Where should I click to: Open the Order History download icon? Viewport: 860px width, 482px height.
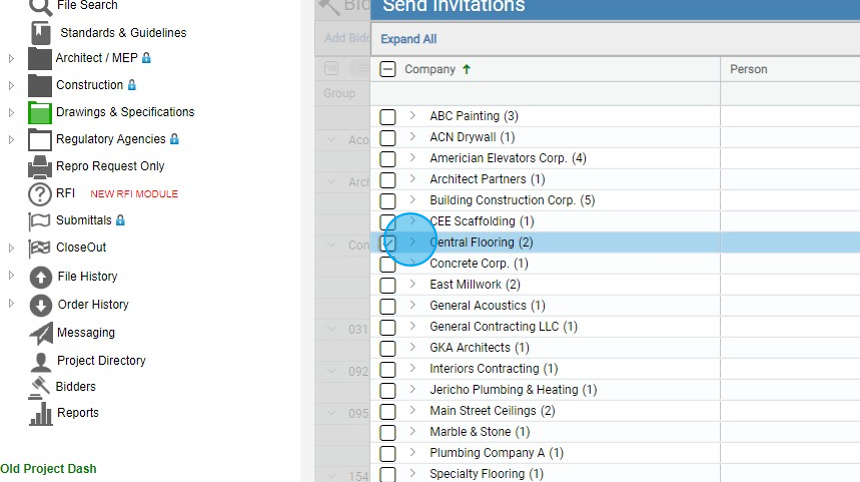coord(41,305)
